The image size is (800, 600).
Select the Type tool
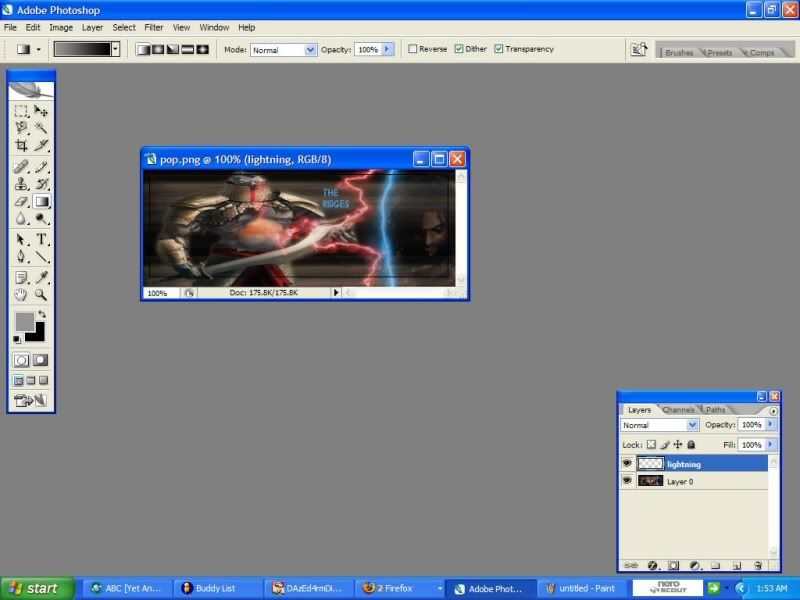pos(41,239)
